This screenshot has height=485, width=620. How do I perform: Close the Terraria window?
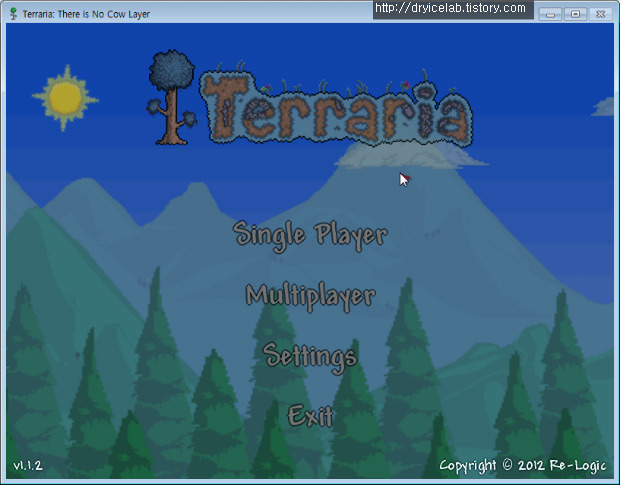click(601, 15)
